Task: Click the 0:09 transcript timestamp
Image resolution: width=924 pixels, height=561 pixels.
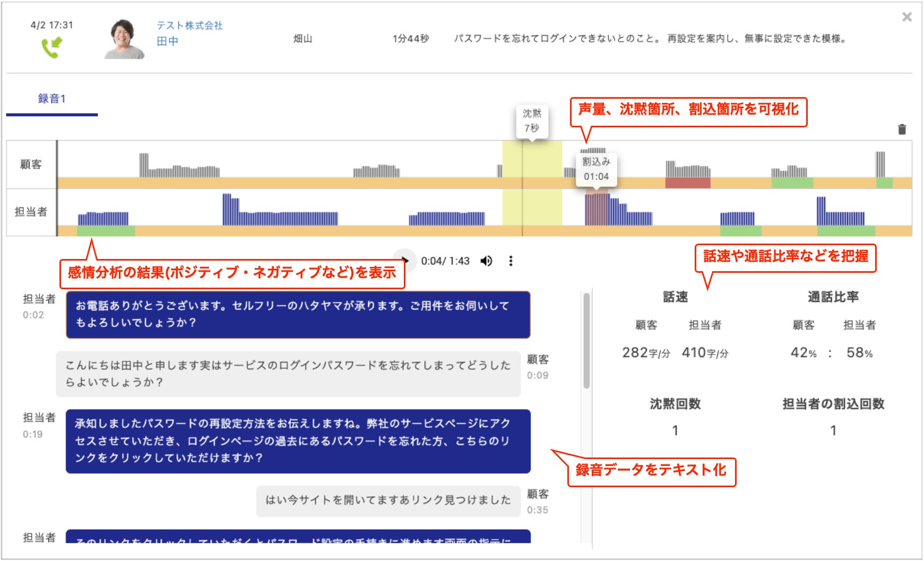Action: (x=538, y=376)
